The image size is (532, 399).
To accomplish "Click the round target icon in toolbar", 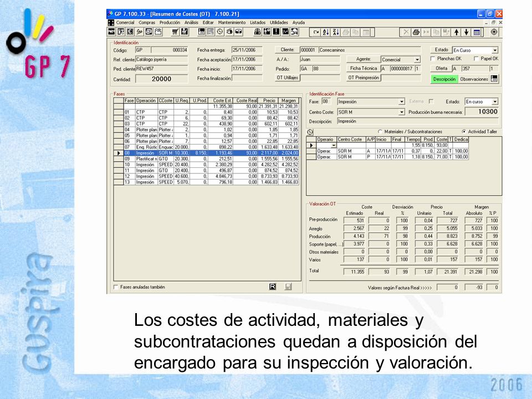I will (x=494, y=32).
